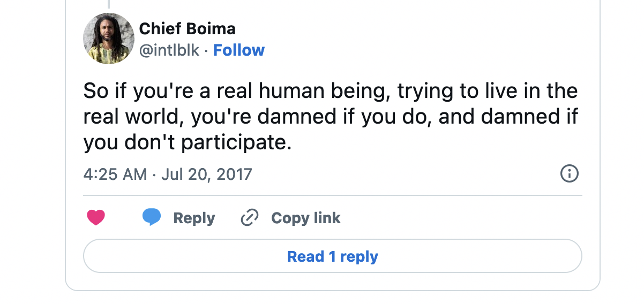644x304 pixels.
Task: Like the tweet with the heart icon
Action: pos(96,218)
